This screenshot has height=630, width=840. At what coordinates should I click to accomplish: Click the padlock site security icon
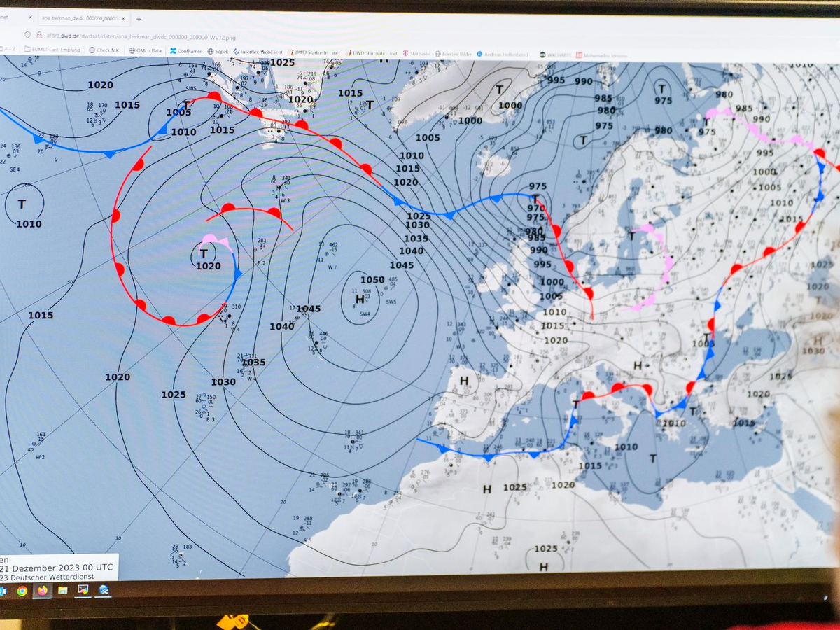[x=38, y=34]
